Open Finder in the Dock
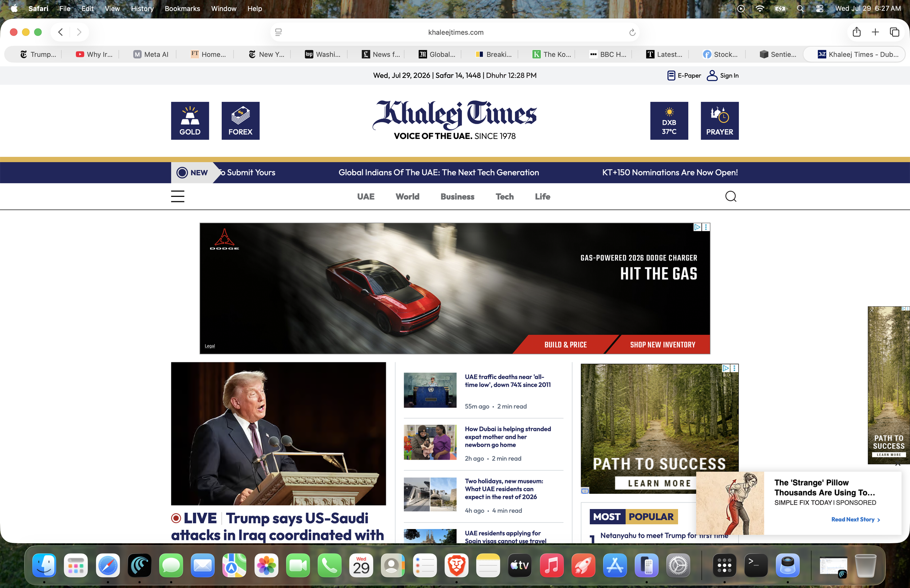The image size is (910, 588). [x=44, y=565]
